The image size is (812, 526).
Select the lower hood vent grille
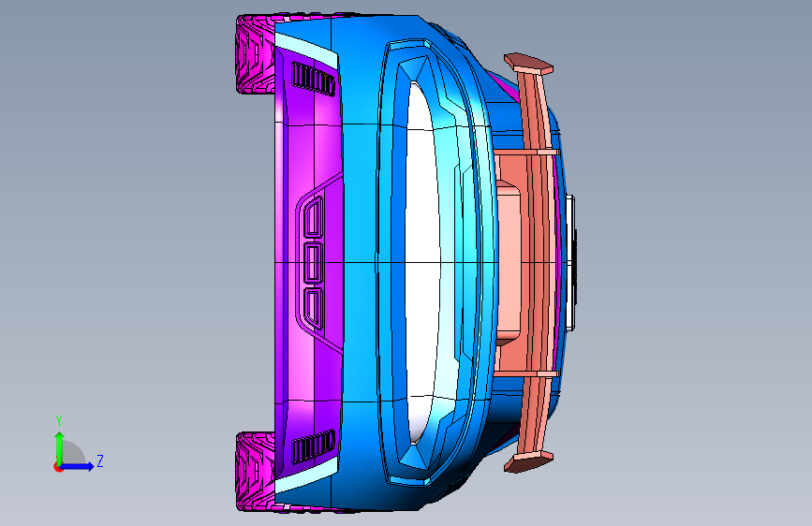pos(314,446)
